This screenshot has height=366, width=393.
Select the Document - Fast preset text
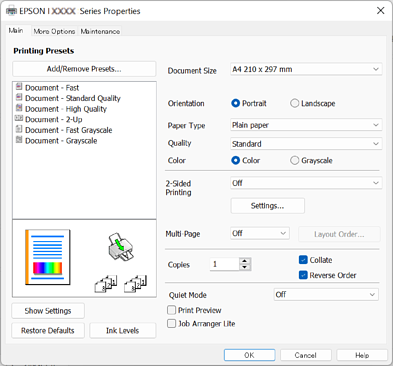52,88
